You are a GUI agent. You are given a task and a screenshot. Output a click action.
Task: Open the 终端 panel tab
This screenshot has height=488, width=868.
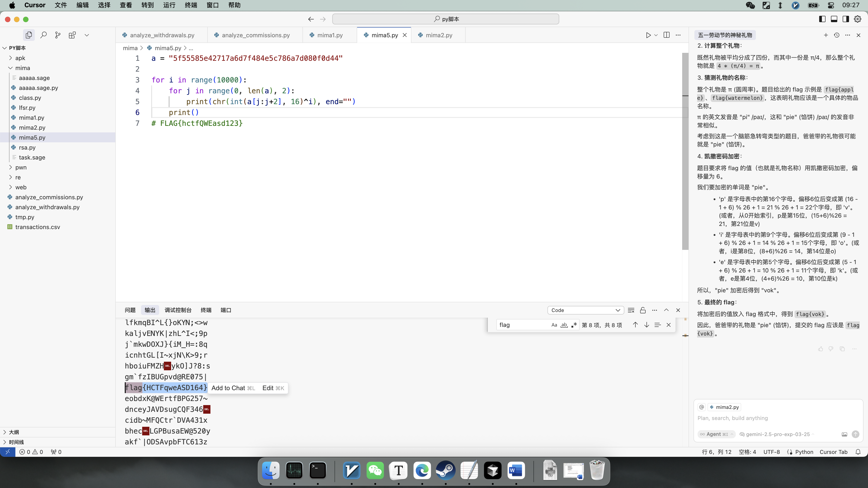pyautogui.click(x=206, y=310)
